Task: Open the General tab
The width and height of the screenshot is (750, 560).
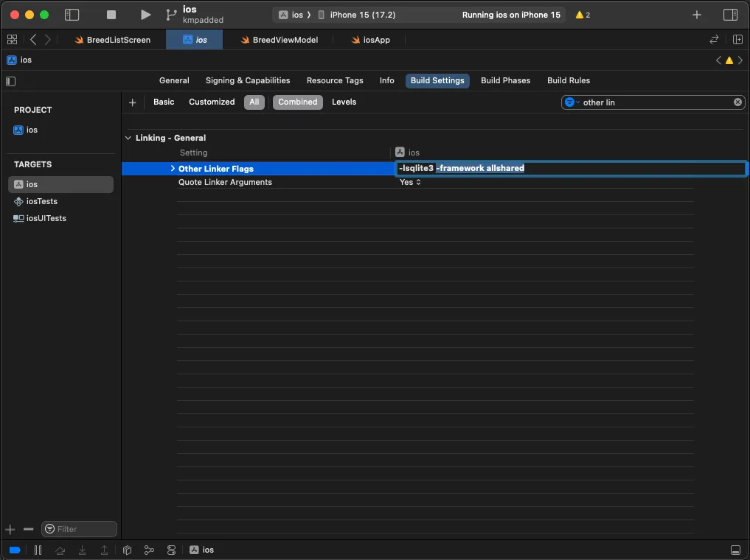Action: 174,80
